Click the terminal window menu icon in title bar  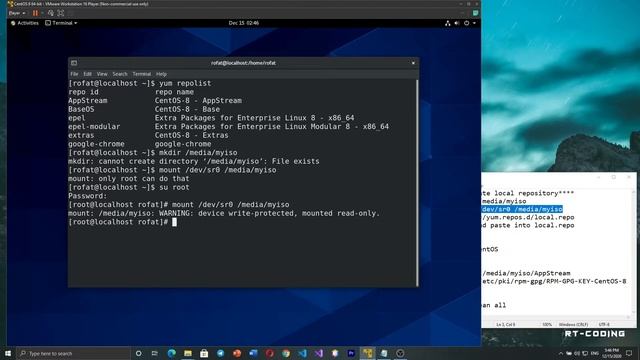coord(74,63)
